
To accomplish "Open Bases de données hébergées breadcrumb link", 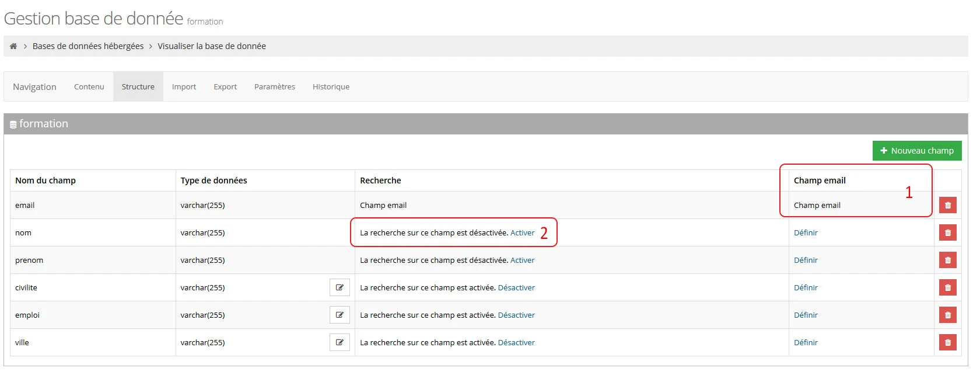I will (x=88, y=46).
